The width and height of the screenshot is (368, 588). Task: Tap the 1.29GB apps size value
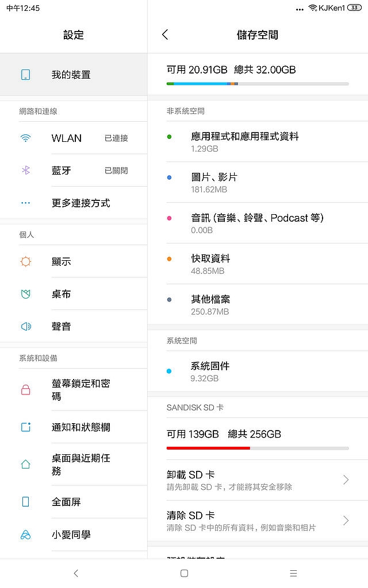point(204,149)
